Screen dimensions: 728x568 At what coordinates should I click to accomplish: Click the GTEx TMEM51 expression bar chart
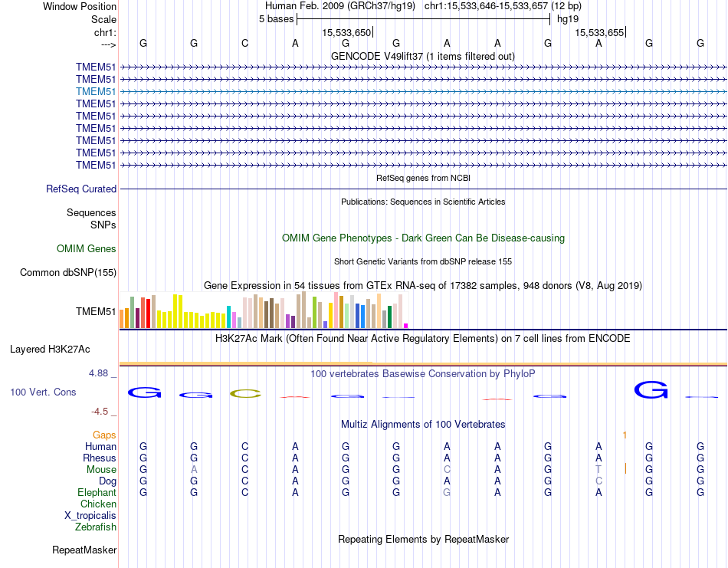pos(264,310)
